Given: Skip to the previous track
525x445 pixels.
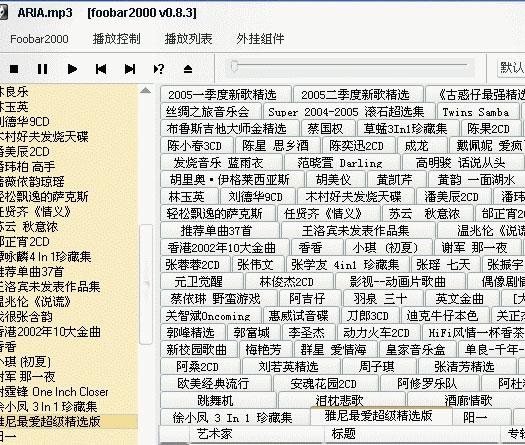Looking at the screenshot, I should (x=101, y=69).
